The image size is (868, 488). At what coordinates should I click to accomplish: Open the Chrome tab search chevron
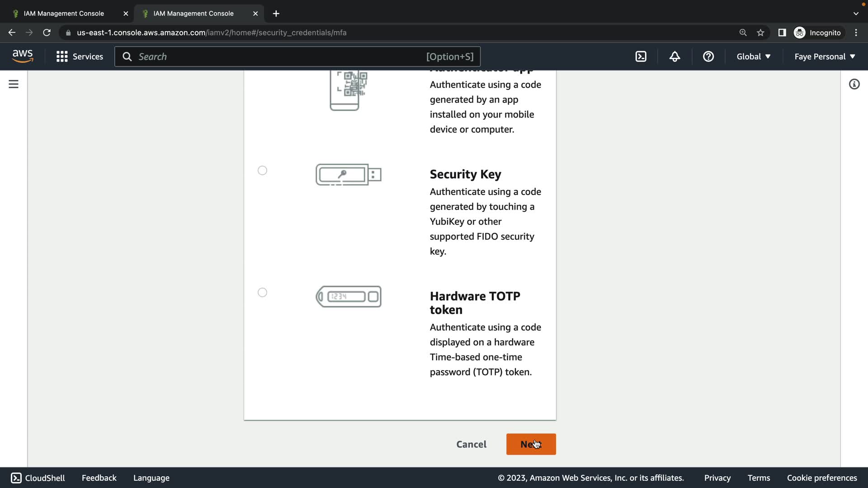pos(856,14)
